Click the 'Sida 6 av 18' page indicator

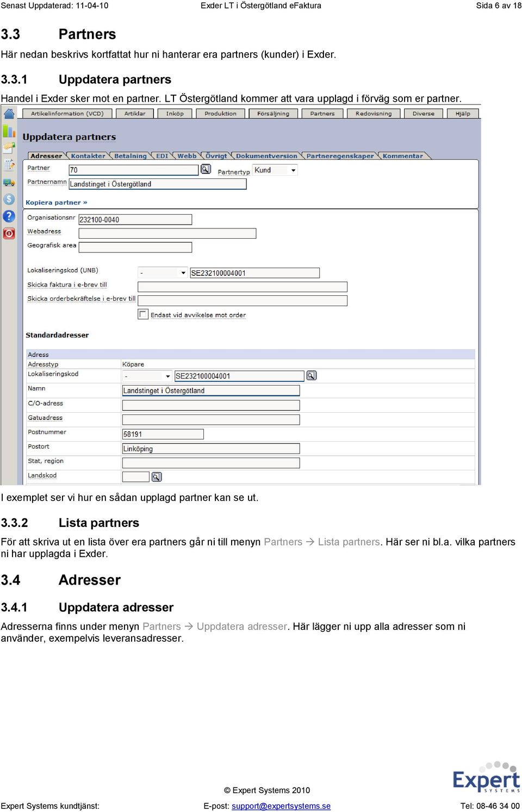coord(499,5)
